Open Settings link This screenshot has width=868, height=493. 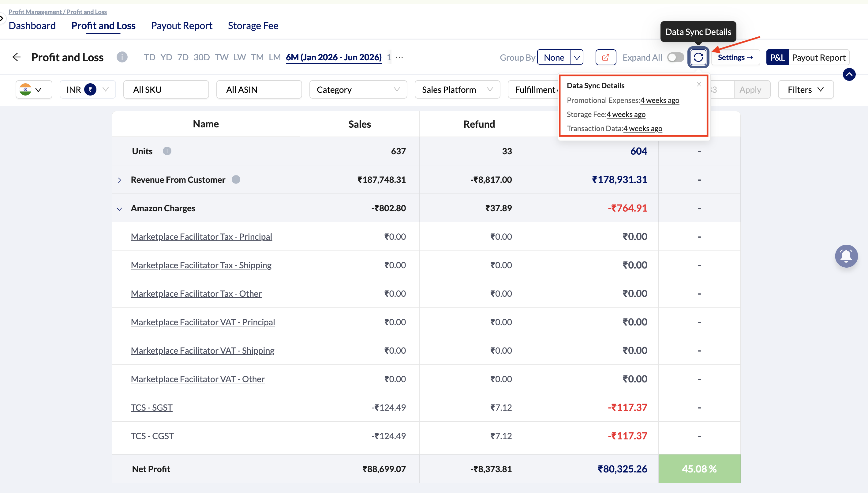pyautogui.click(x=735, y=57)
